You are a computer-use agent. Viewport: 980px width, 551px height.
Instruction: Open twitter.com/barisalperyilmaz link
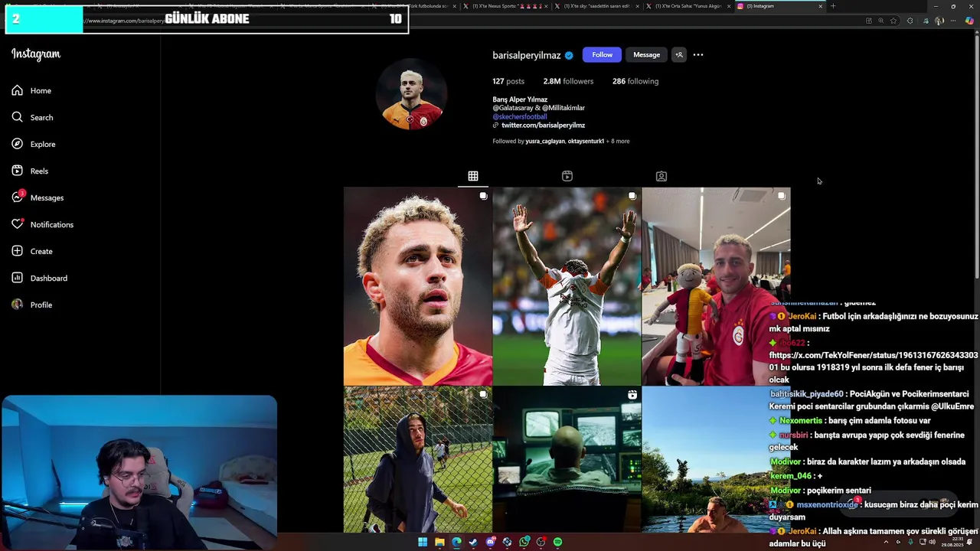pyautogui.click(x=543, y=125)
